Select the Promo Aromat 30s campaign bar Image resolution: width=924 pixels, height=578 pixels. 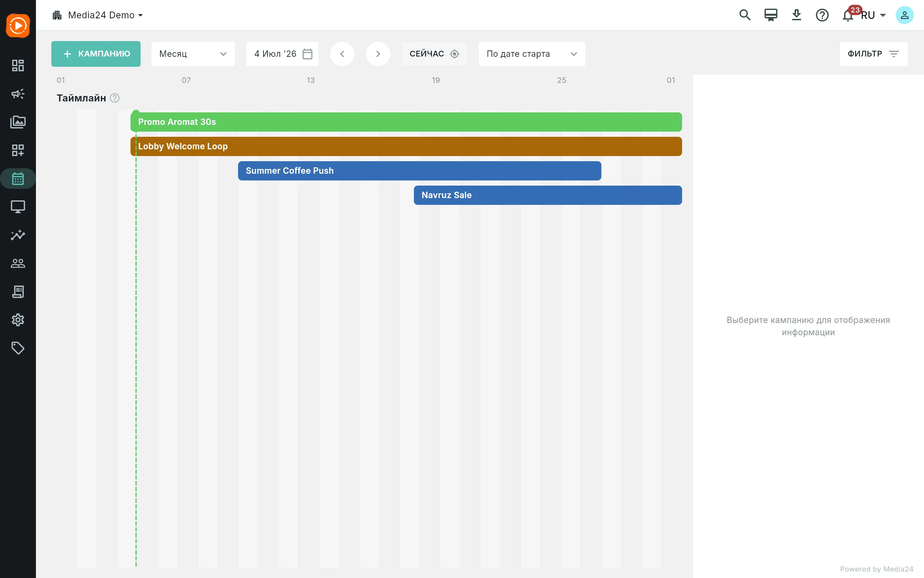pyautogui.click(x=406, y=122)
